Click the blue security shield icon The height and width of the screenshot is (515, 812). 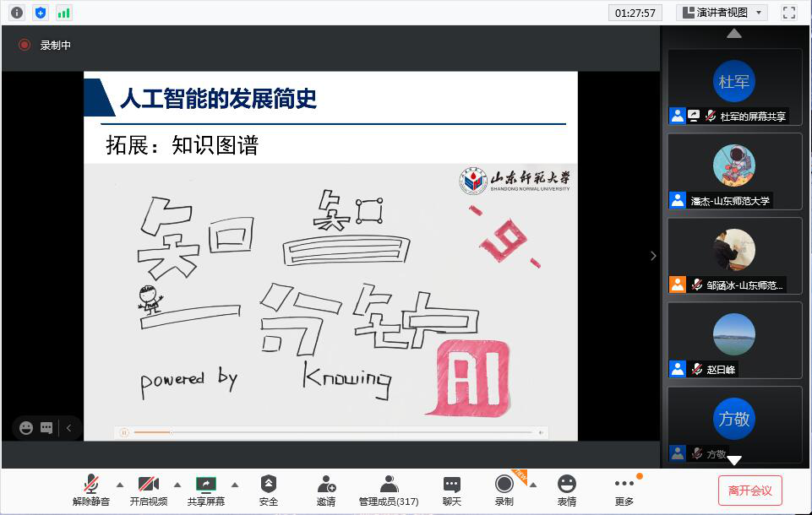(41, 13)
